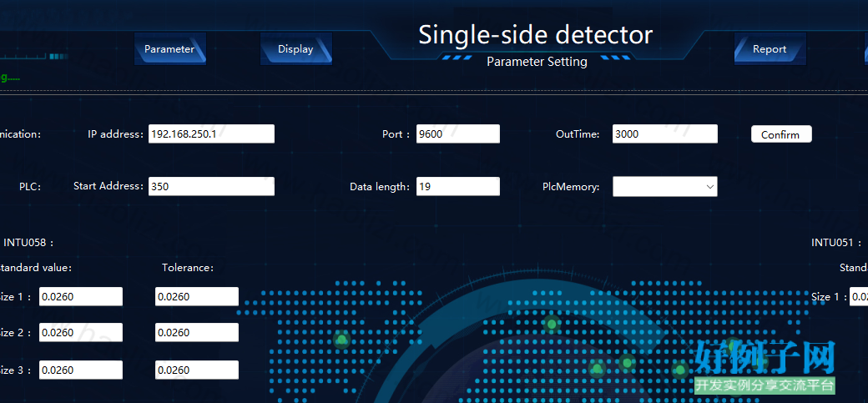Screen dimensions: 868x403
Task: Click the OutTime input box
Action: 665,134
